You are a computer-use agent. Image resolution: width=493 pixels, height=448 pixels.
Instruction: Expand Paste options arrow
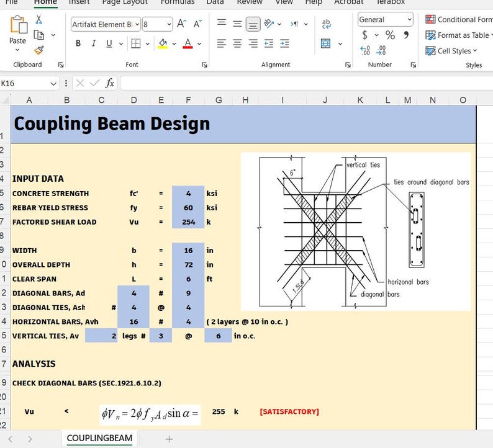(x=17, y=50)
